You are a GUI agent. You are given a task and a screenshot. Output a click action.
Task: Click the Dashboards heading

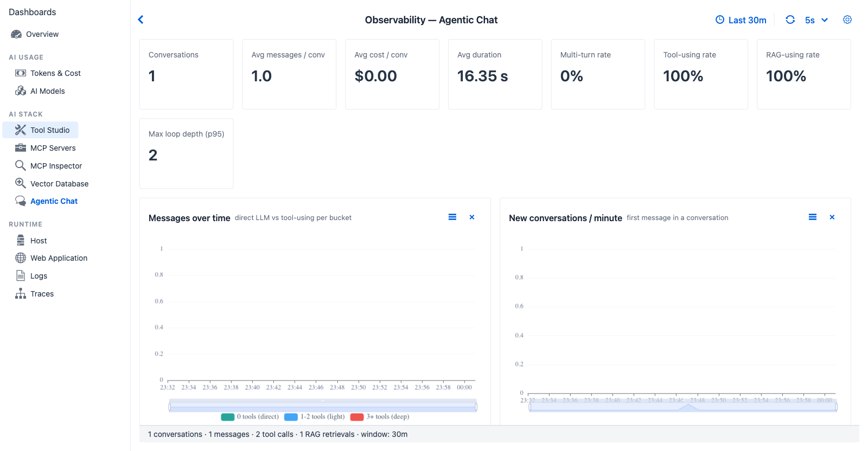pyautogui.click(x=33, y=12)
